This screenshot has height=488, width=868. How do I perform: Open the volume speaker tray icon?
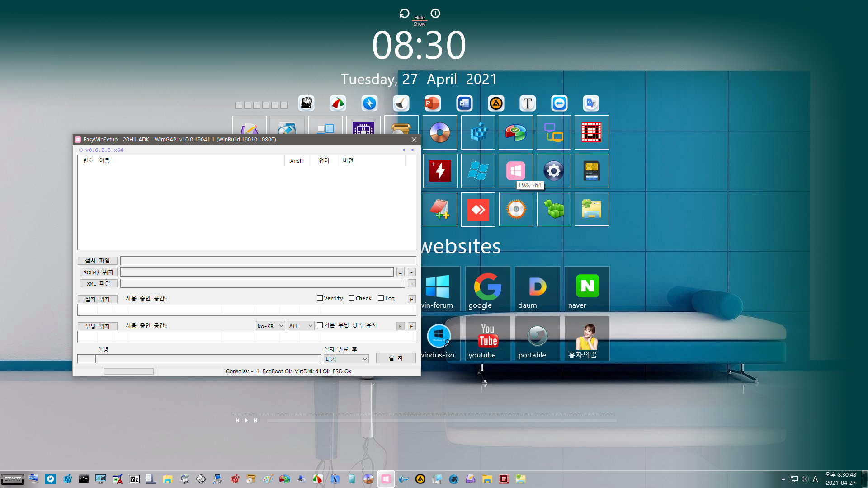[x=805, y=479]
